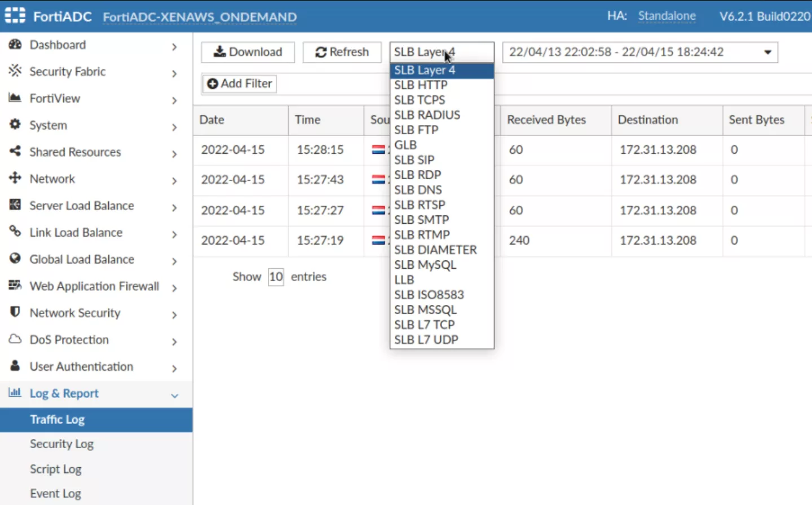This screenshot has height=505, width=812.
Task: Open the User Authentication menu item
Action: point(96,366)
